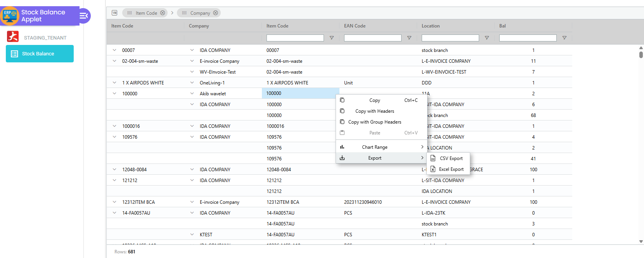The image size is (644, 258).
Task: Choose Copy with Headers in context menu
Action: (374, 111)
